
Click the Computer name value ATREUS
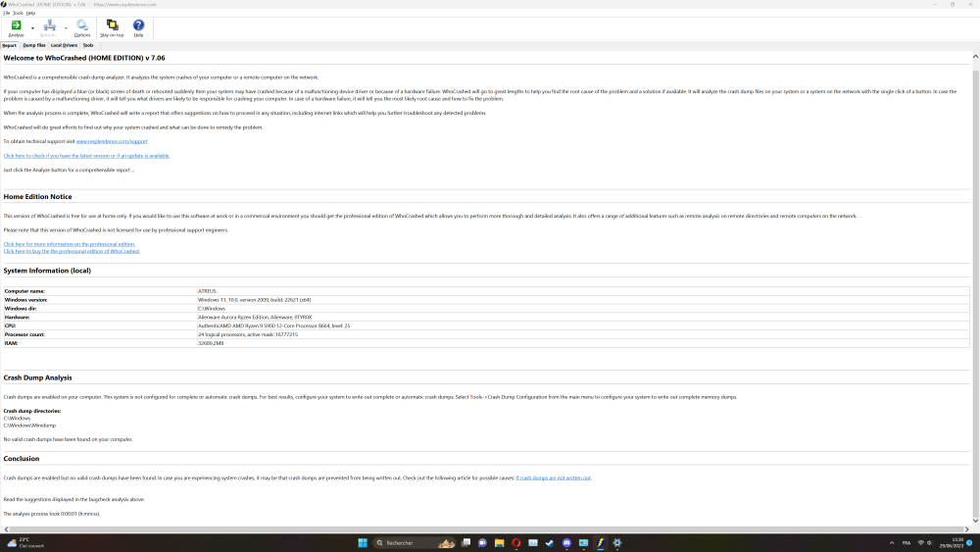(207, 291)
